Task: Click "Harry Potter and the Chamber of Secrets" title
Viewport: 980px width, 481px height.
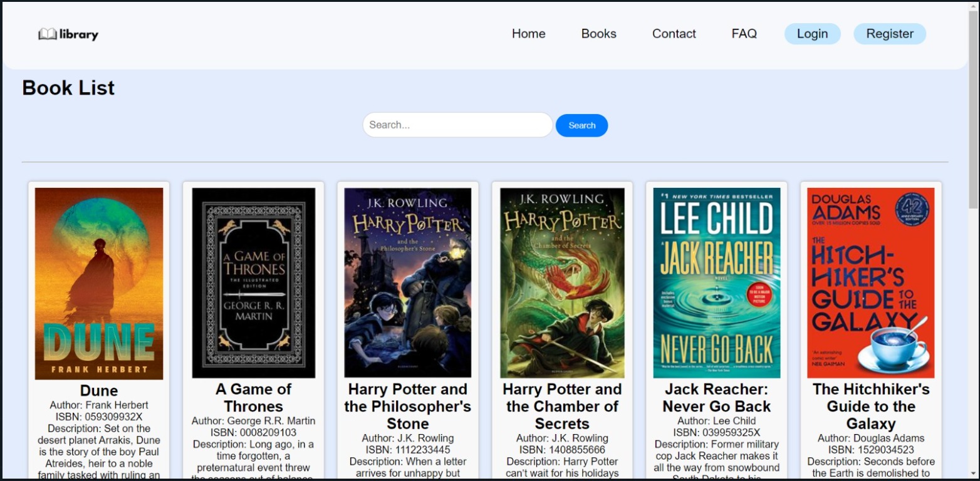Action: (562, 406)
